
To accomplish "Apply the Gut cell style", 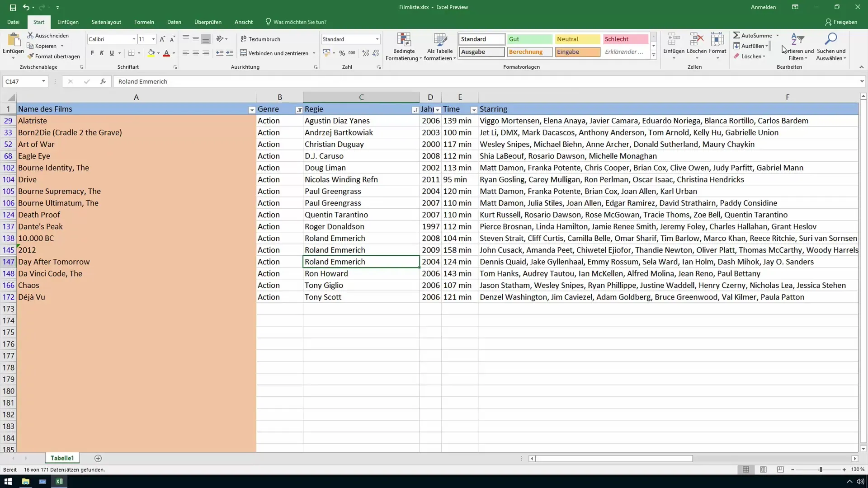I will (529, 39).
